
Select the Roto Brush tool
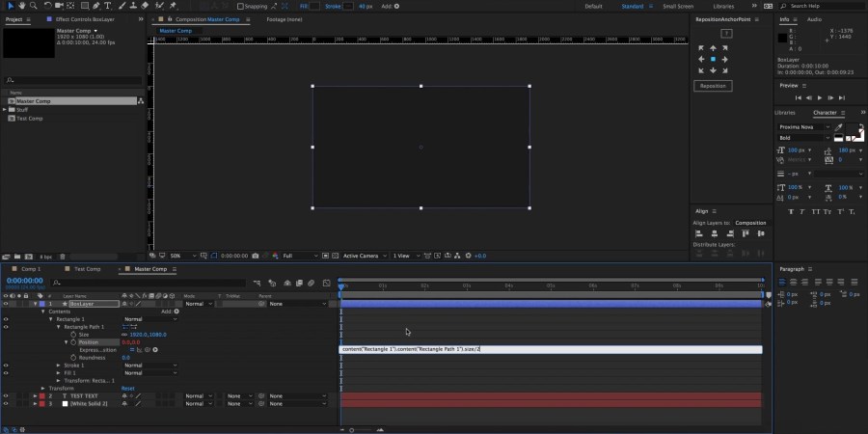159,6
